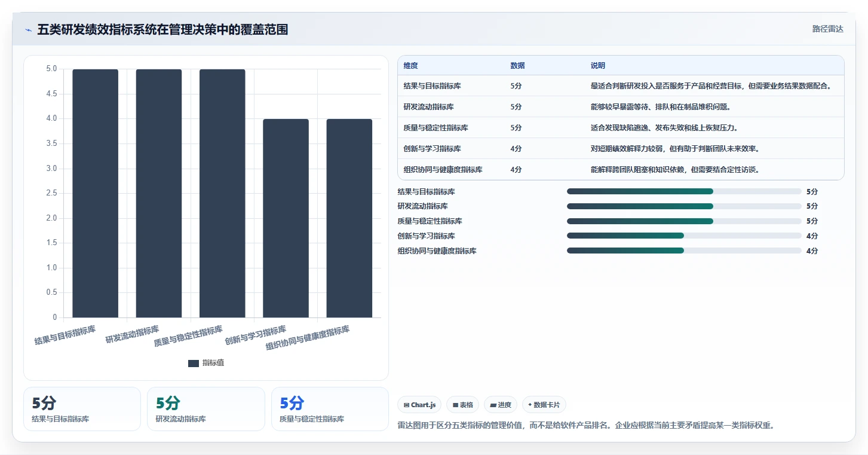Screen dimensions: 868x455
Task: Click 组织协同与健康度指标库 cell in table
Action: pos(443,170)
